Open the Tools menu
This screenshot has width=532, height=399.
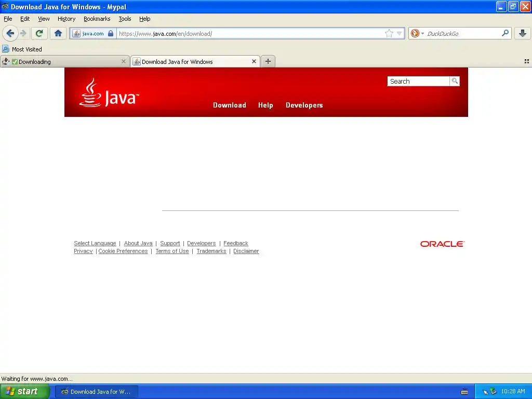125,19
